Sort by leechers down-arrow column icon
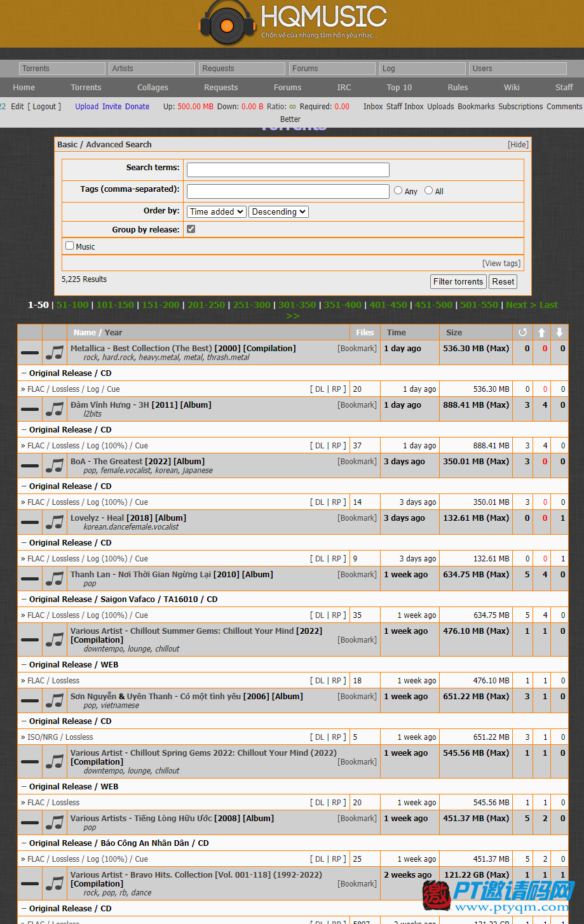The image size is (584, 924). click(x=559, y=332)
